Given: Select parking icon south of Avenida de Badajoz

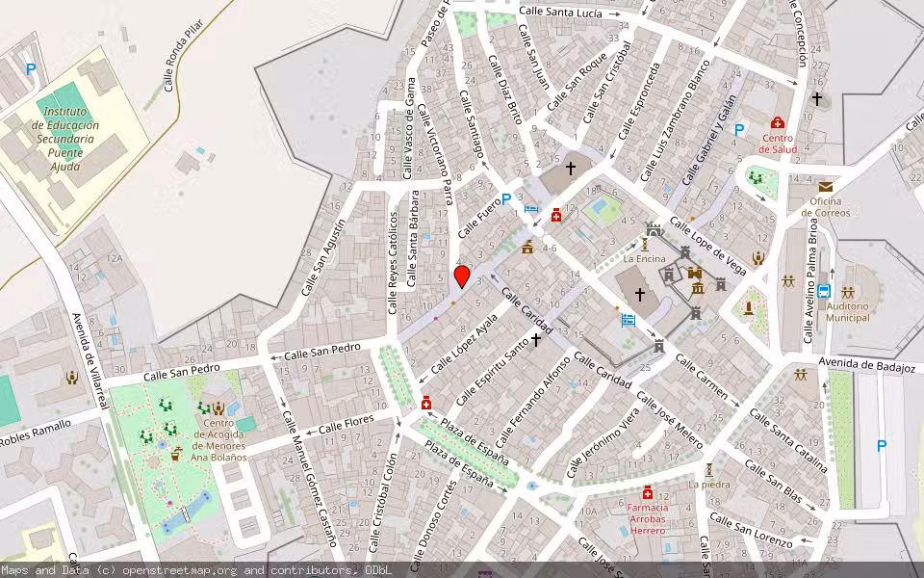Looking at the screenshot, I should coord(882,446).
